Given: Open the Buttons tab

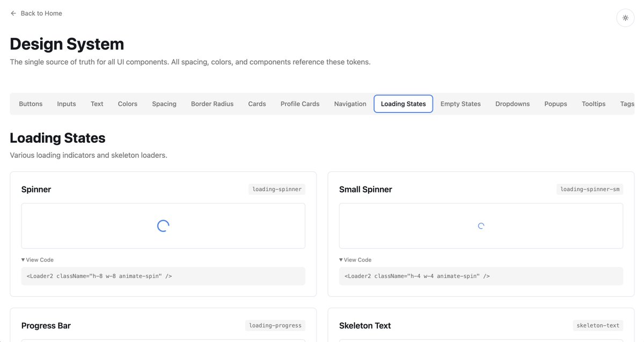Looking at the screenshot, I should click(30, 104).
